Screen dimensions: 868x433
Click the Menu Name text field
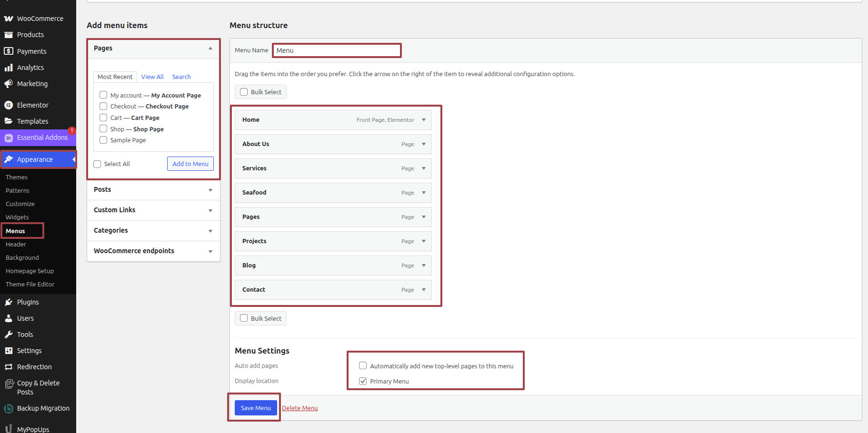tap(337, 50)
